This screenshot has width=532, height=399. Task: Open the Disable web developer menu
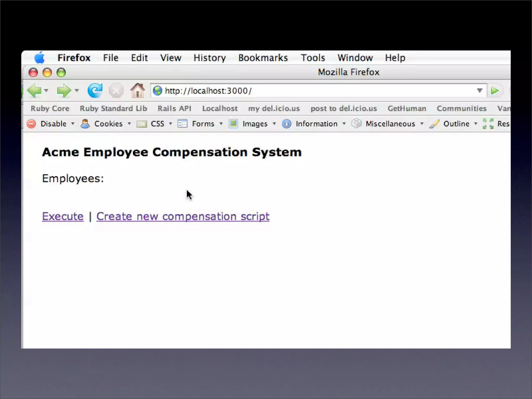(54, 124)
